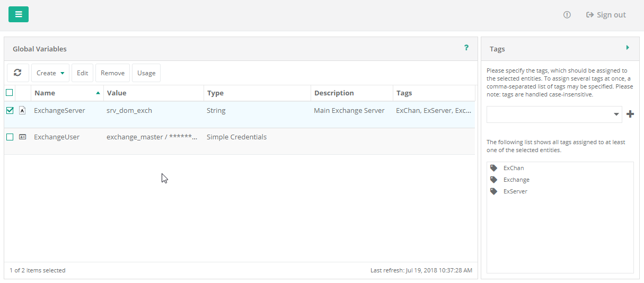The image size is (644, 283).
Task: Collapse the Tags panel arrow
Action: pyautogui.click(x=628, y=48)
